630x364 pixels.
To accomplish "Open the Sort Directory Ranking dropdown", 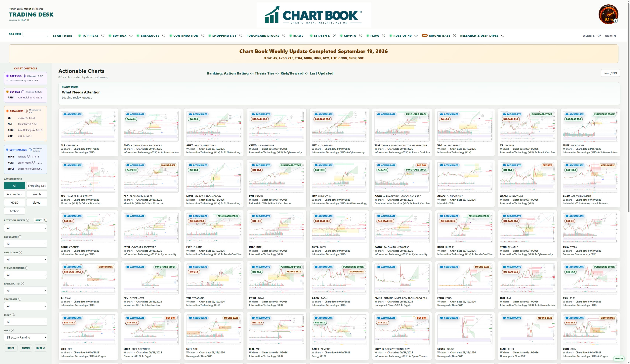I will click(25, 337).
